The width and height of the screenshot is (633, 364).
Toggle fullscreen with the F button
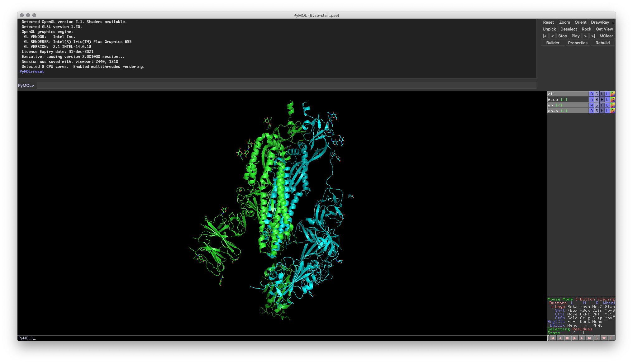coord(611,338)
